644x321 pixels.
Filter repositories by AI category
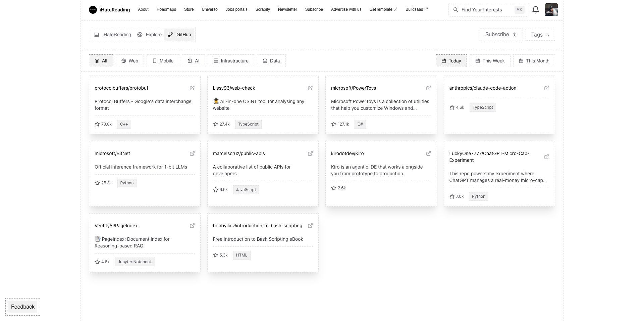tap(194, 61)
